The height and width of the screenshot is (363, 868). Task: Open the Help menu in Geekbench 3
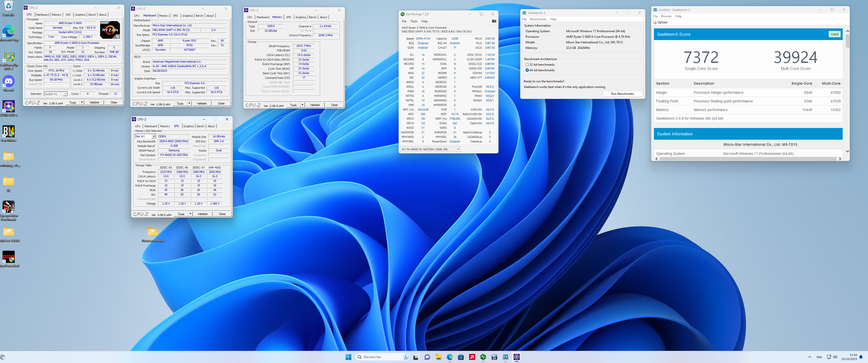[553, 19]
